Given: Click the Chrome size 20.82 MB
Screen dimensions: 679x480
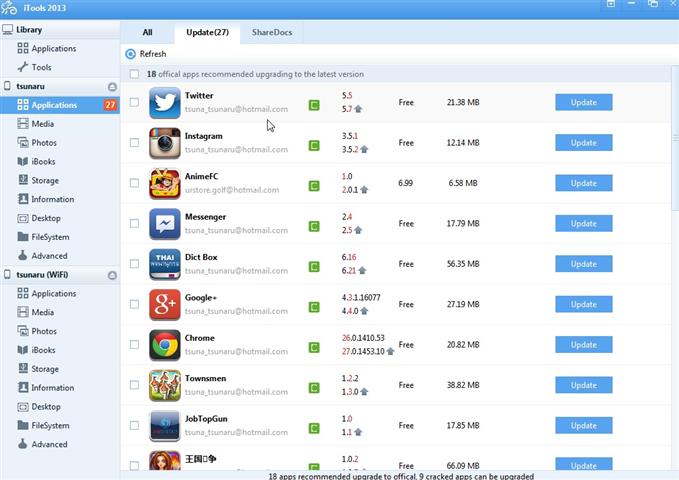Looking at the screenshot, I should [x=463, y=345].
